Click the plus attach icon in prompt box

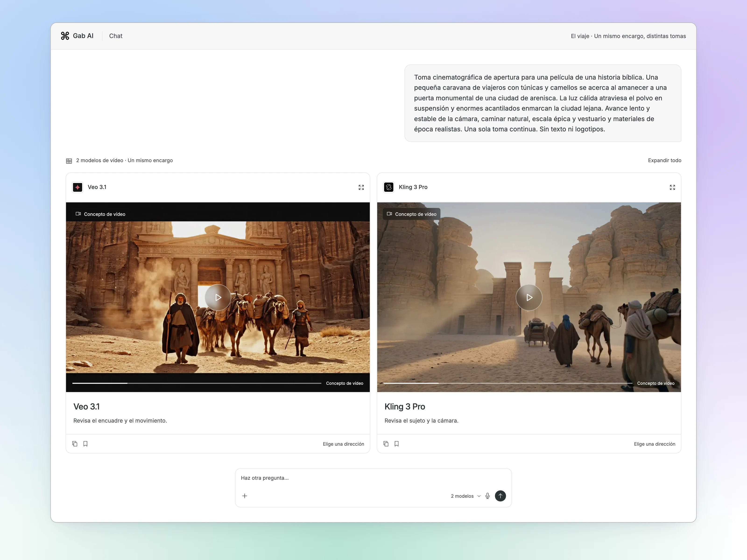(245, 496)
